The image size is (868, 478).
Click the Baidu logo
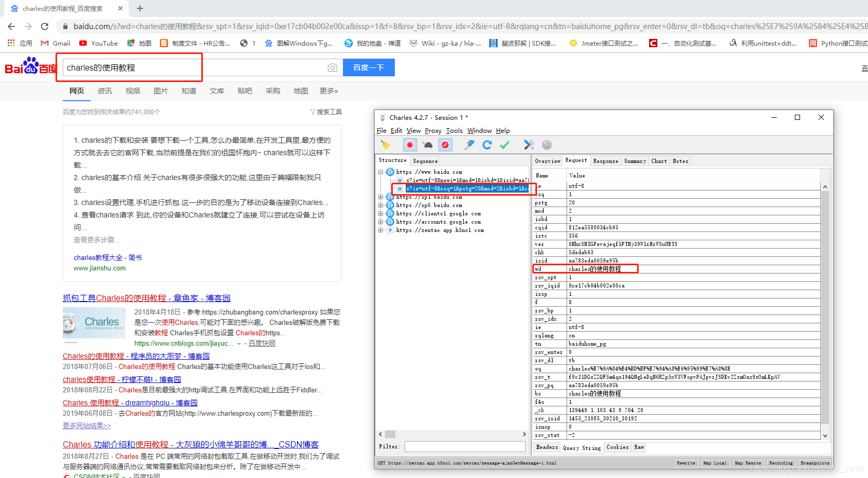[x=31, y=66]
